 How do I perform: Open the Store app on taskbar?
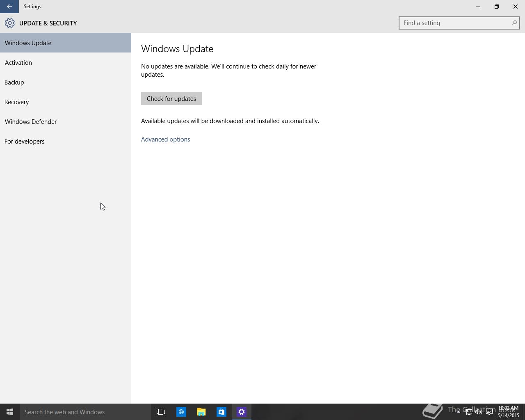(x=221, y=412)
